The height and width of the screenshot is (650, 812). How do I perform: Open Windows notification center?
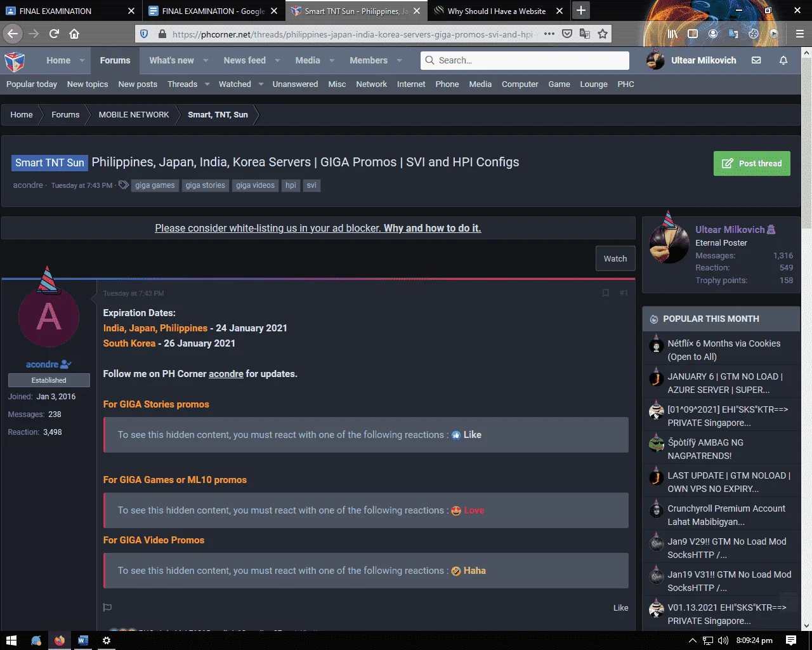click(x=791, y=640)
